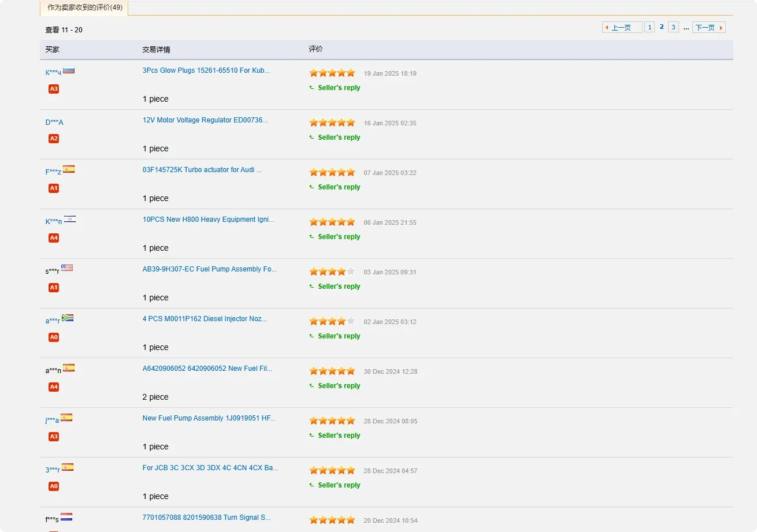
Task: Open the 作为卖家收到的评价(49) tab
Action: [84, 8]
